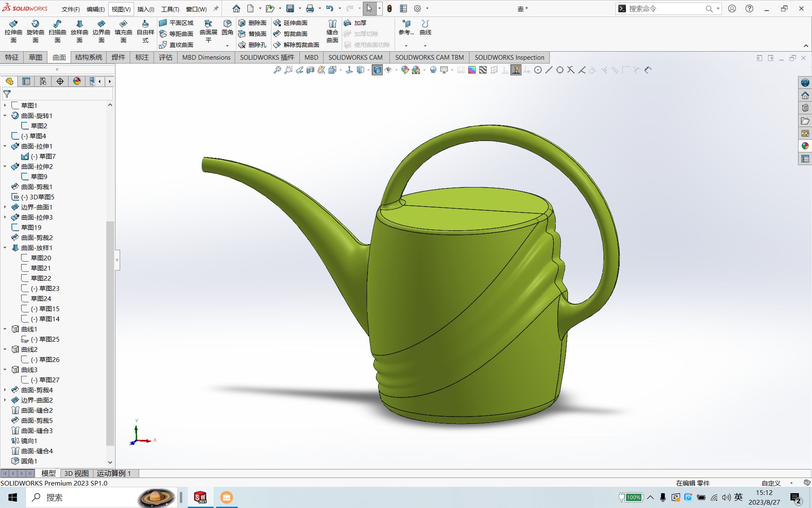
Task: Expand the 曲线 (Curves) dropdown in ribbon
Action: pos(425,45)
